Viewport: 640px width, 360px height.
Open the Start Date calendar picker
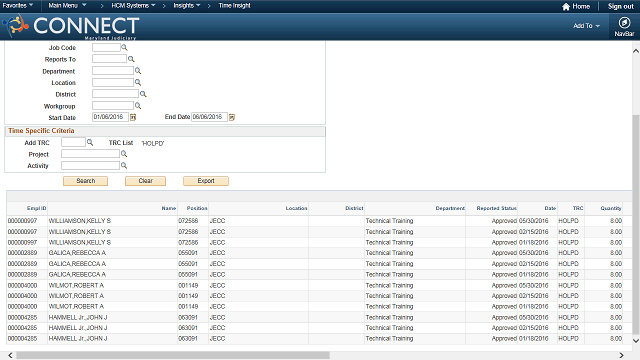[133, 118]
